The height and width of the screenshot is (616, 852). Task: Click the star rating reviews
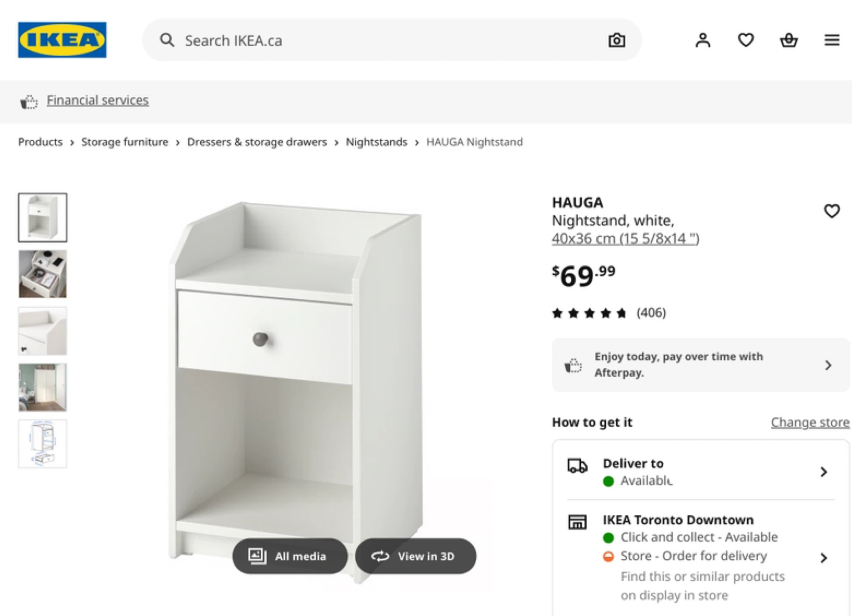click(609, 312)
